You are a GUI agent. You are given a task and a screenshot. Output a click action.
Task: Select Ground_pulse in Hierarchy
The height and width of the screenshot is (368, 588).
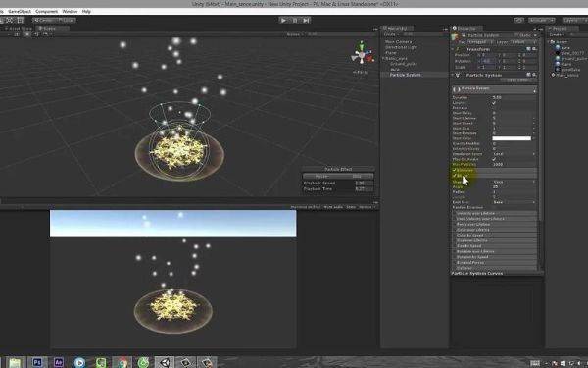pos(404,64)
